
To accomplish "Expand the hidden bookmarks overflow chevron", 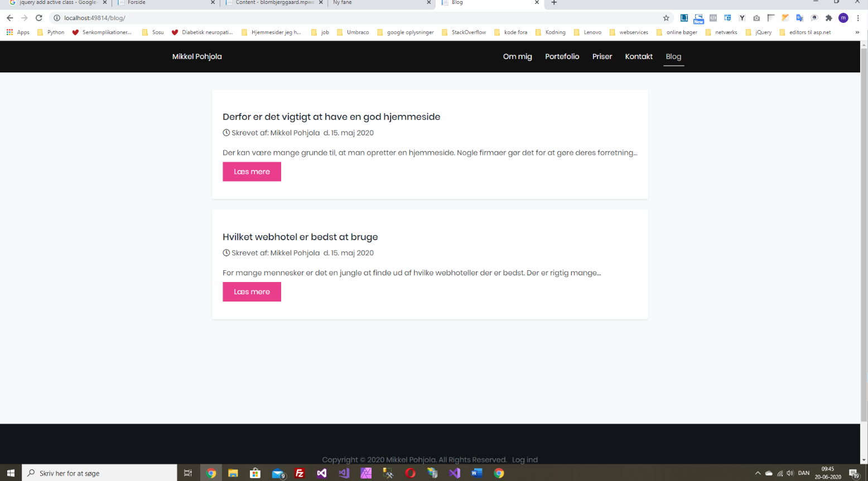I will coord(857,32).
